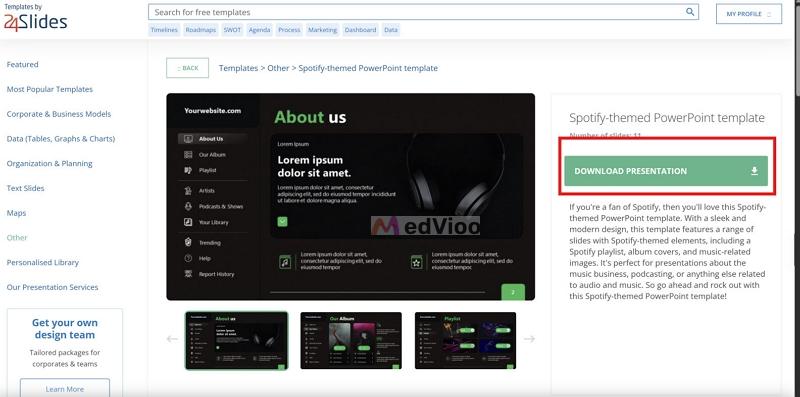The height and width of the screenshot is (397, 800).
Task: Open Corporate & Business Models category
Action: point(59,114)
